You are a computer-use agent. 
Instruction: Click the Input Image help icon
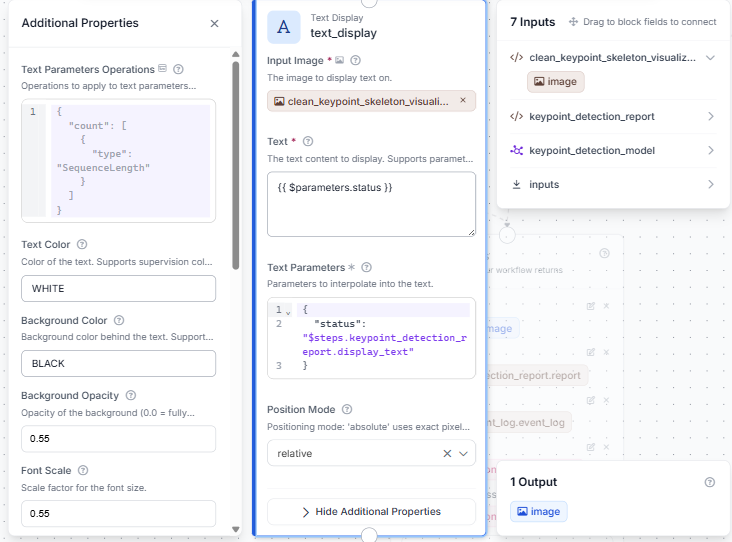(355, 60)
